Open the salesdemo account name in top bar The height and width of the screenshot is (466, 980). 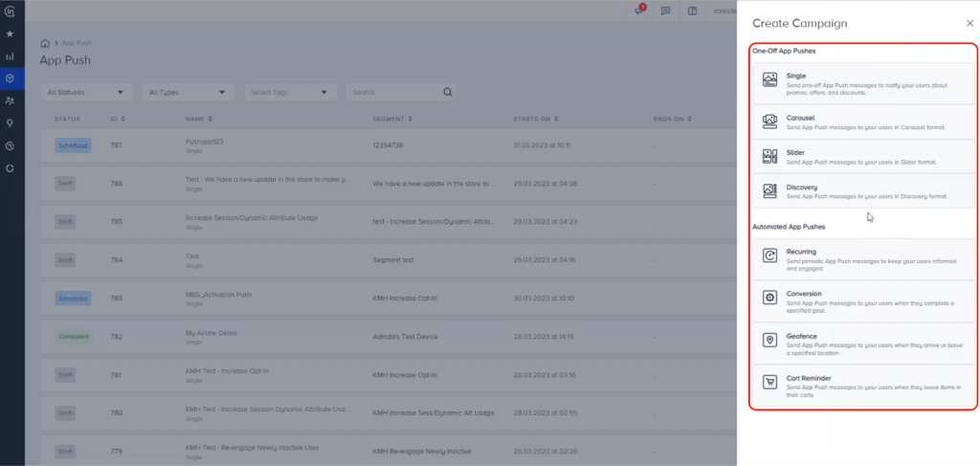[x=725, y=11]
